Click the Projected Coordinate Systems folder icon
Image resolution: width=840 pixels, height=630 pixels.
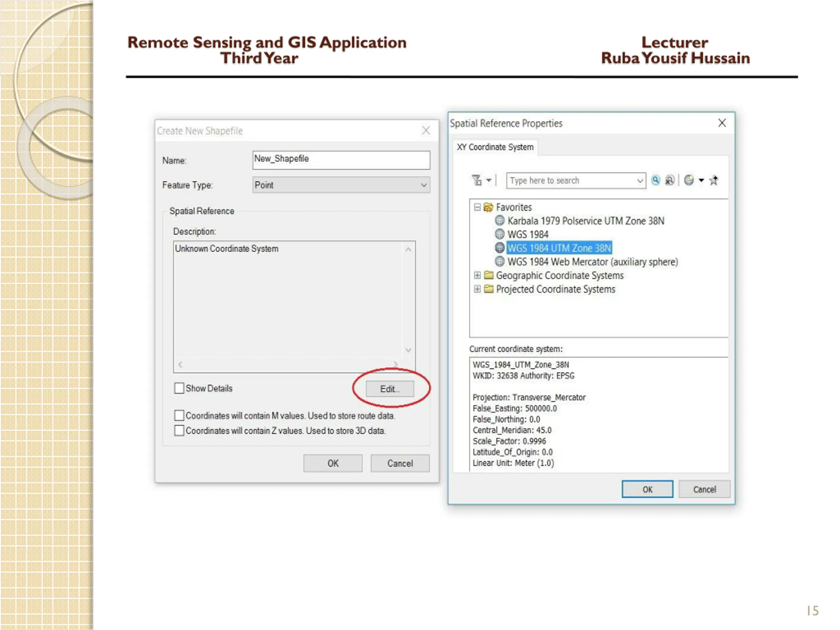[x=488, y=289]
